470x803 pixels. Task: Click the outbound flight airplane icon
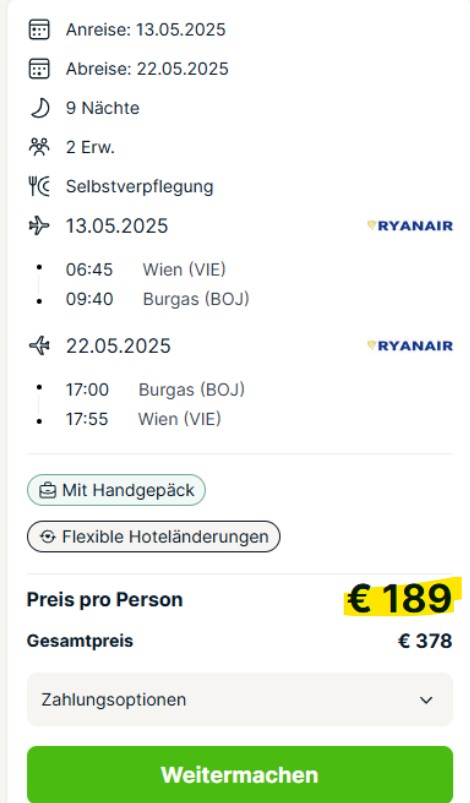pos(39,225)
